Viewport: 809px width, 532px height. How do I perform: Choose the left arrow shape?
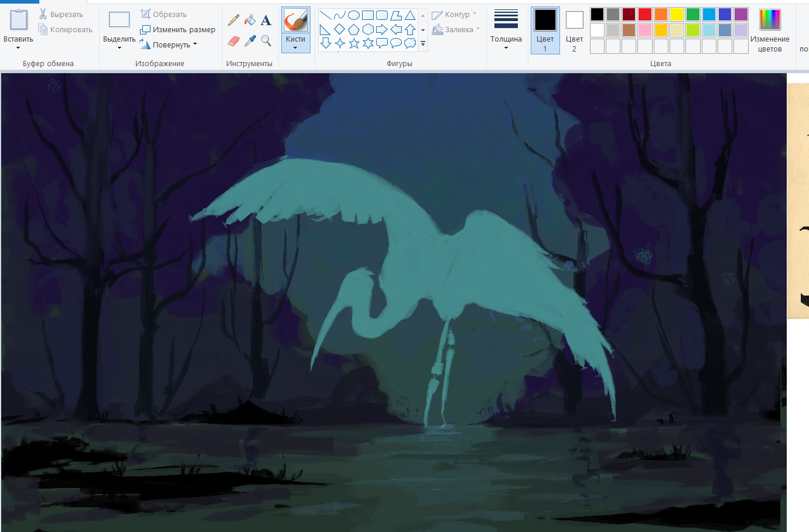tap(396, 29)
